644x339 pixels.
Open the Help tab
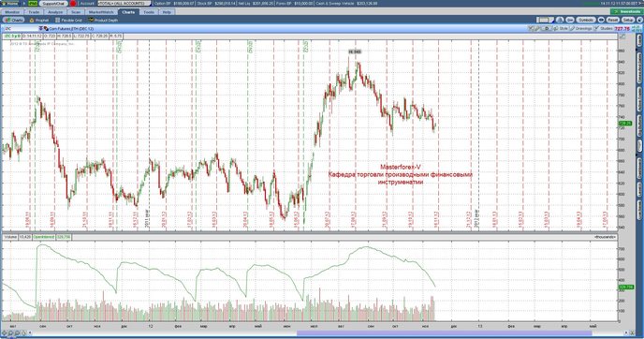[167, 12]
